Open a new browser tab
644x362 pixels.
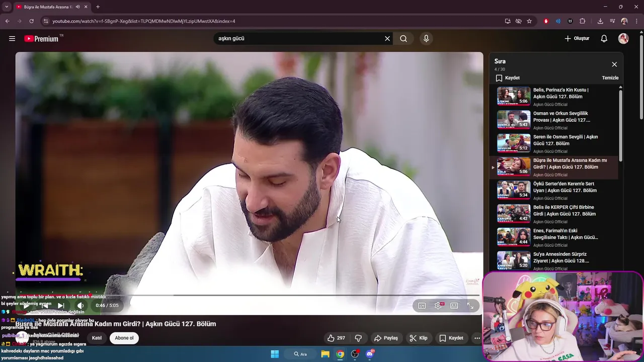pos(98,7)
